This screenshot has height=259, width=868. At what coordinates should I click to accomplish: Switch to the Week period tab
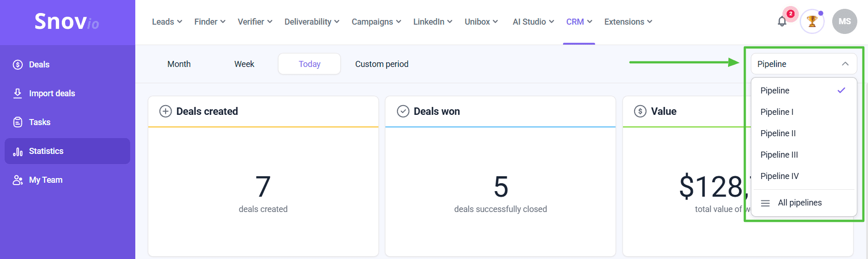click(244, 64)
